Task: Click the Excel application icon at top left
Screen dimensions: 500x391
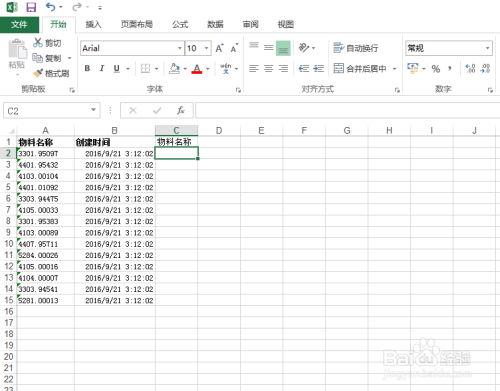Action: [12, 7]
